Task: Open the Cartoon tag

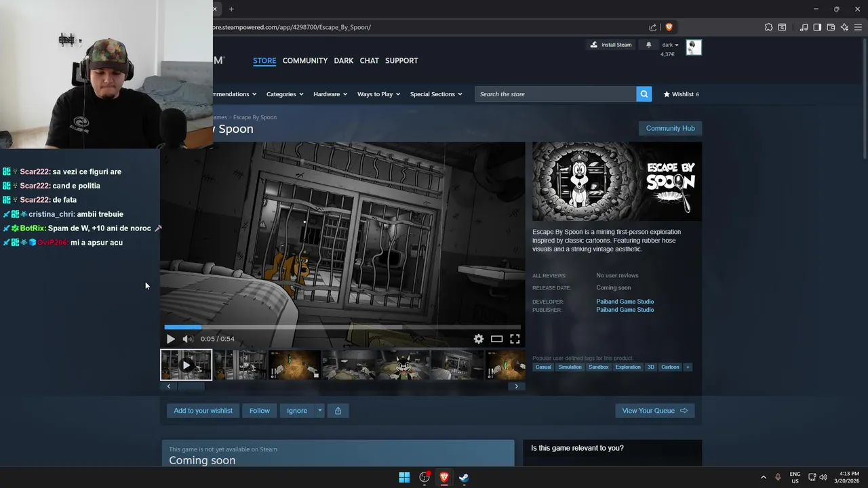Action: tap(670, 367)
